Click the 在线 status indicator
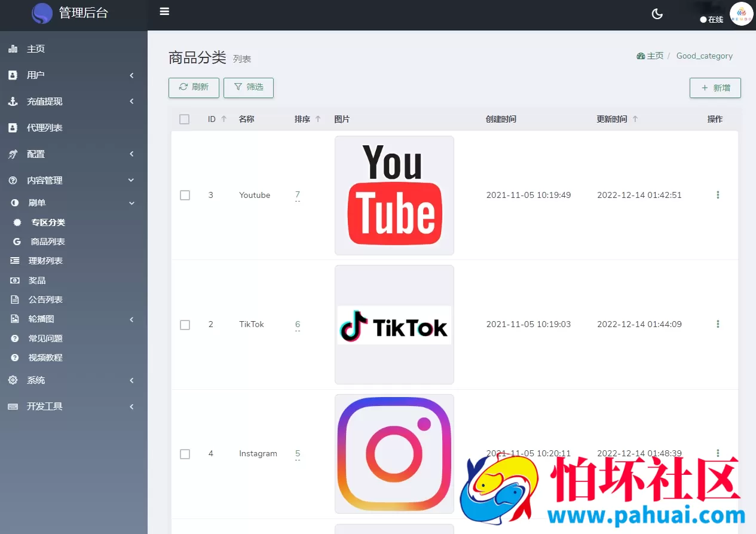Screen dimensions: 756x534 [x=712, y=20]
